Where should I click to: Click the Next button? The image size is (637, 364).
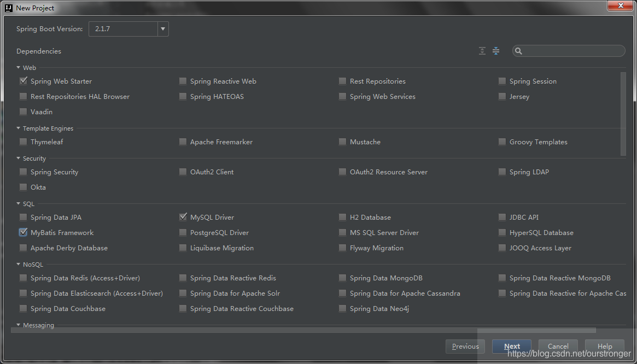coord(512,347)
